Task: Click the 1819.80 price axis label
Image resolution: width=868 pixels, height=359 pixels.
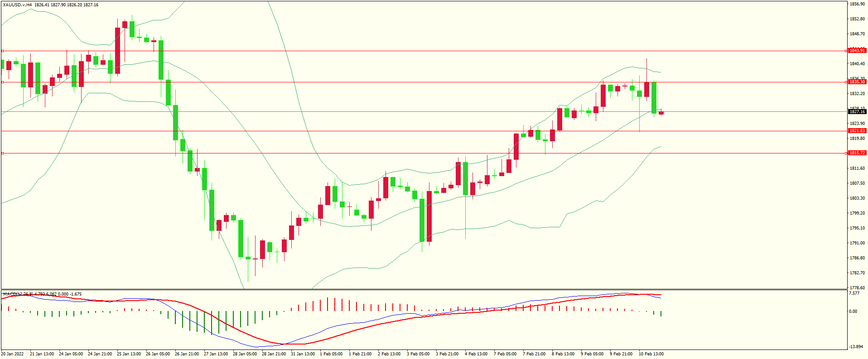Action: click(857, 139)
